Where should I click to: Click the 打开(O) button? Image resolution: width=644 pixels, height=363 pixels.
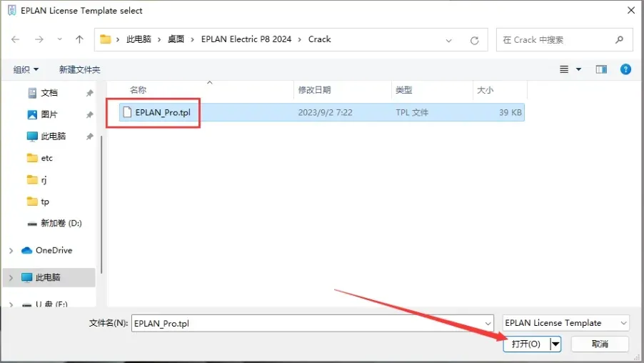pos(526,344)
